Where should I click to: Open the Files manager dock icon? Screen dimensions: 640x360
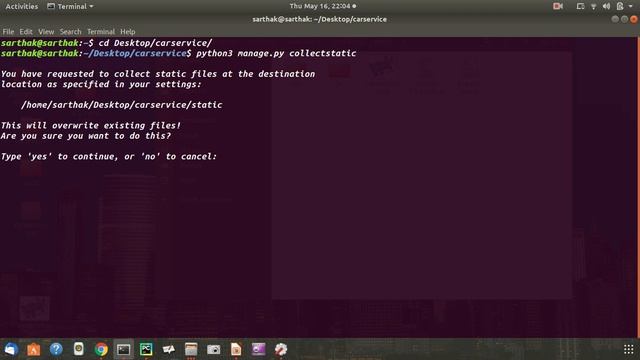(x=191, y=349)
